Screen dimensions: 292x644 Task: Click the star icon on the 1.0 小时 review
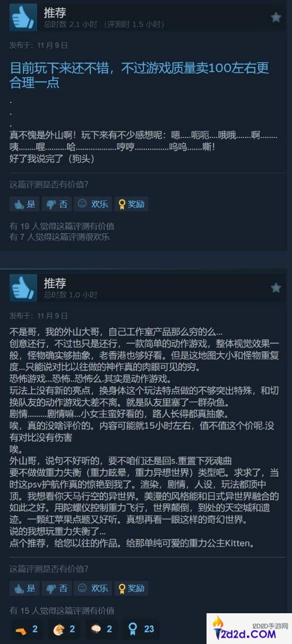tap(276, 288)
